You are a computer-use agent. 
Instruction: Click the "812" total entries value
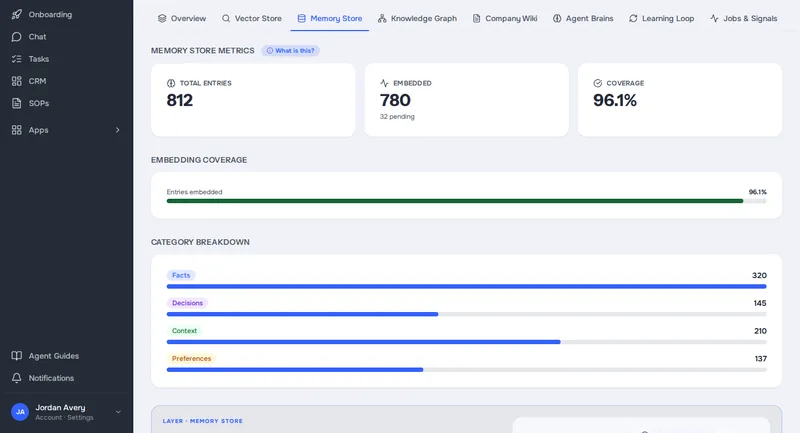pyautogui.click(x=180, y=100)
